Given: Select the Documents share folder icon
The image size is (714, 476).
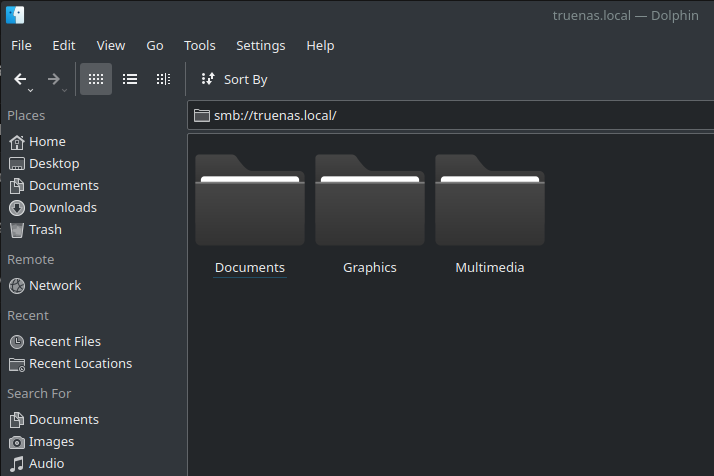Looking at the screenshot, I should 250,200.
